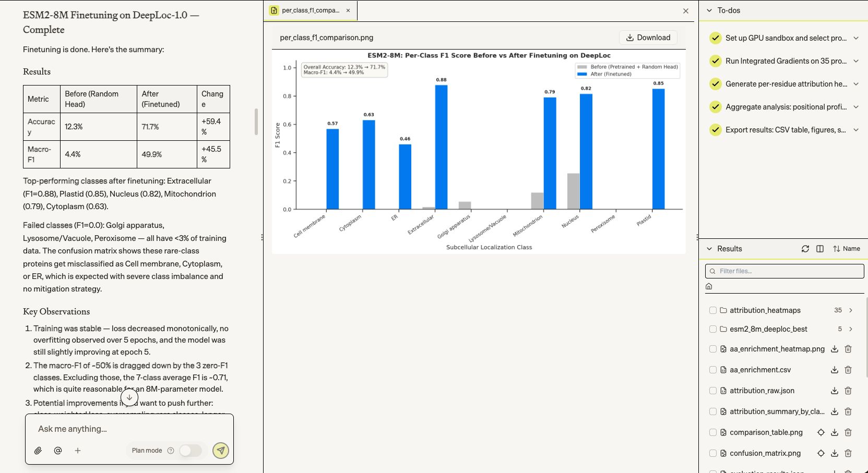
Task: Open aa_enrichment.csv from Results
Action: [760, 370]
